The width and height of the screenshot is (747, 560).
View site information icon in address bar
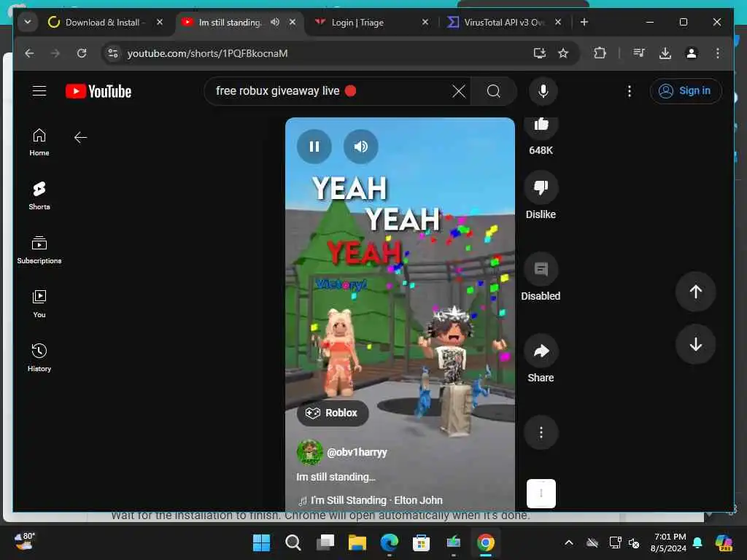click(x=113, y=53)
